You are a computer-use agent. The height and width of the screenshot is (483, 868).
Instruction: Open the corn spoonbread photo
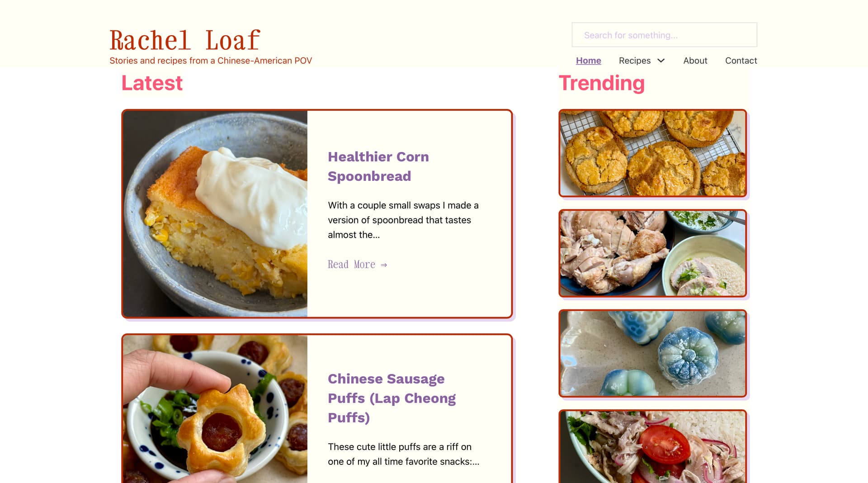215,214
